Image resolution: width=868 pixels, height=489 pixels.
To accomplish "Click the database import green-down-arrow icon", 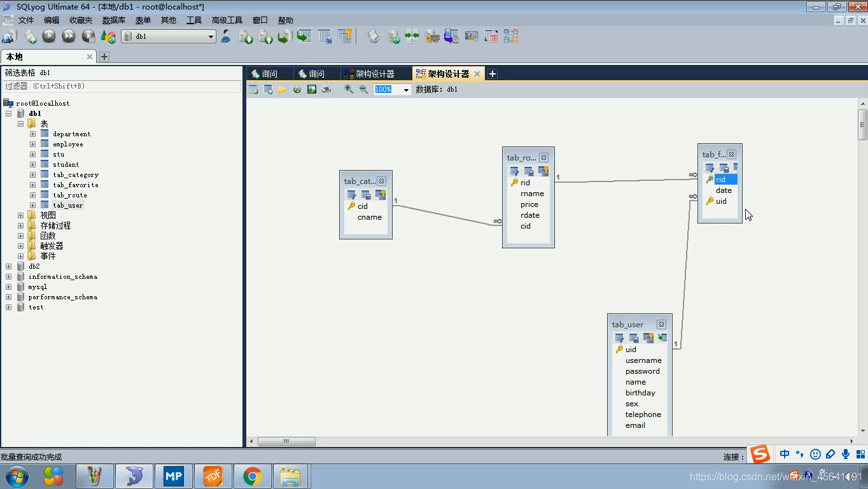I will pos(246,36).
